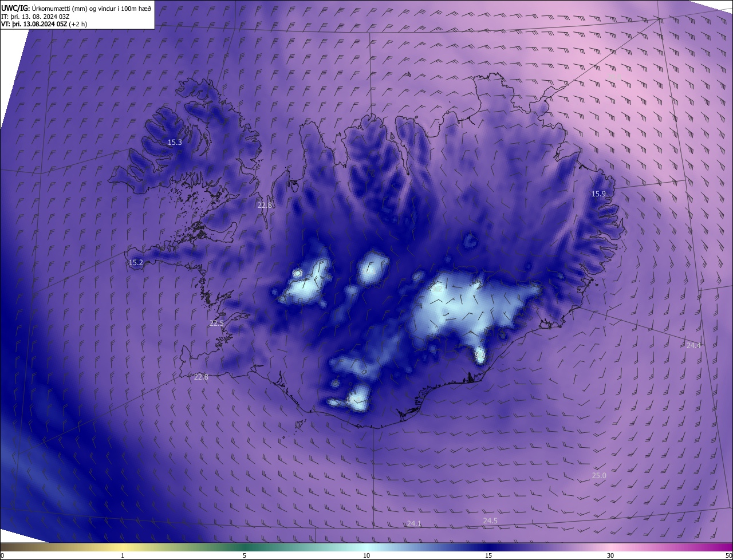Select the 'IT: þri. 13. 08. 2024 03Z' line
Image resolution: width=733 pixels, height=560 pixels.
point(36,16)
